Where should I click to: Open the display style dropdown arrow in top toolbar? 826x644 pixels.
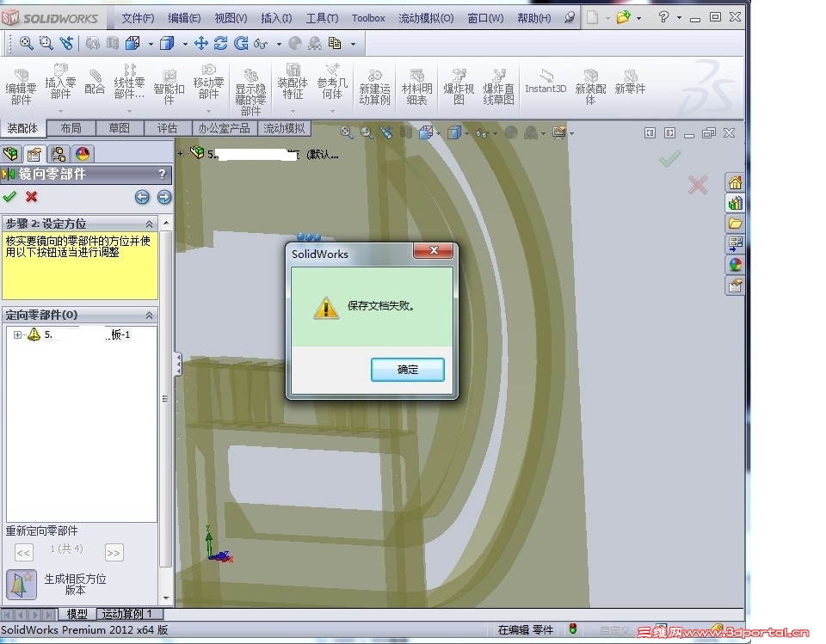click(x=185, y=44)
